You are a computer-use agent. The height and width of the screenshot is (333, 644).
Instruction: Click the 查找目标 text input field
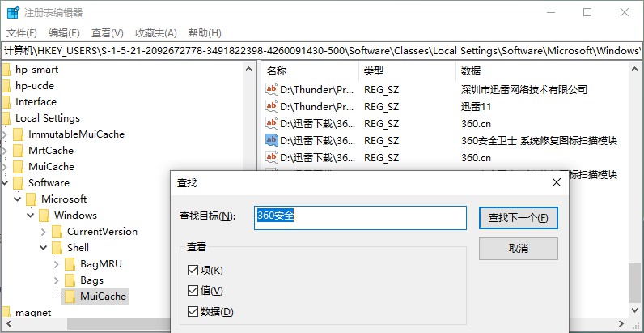tap(360, 218)
